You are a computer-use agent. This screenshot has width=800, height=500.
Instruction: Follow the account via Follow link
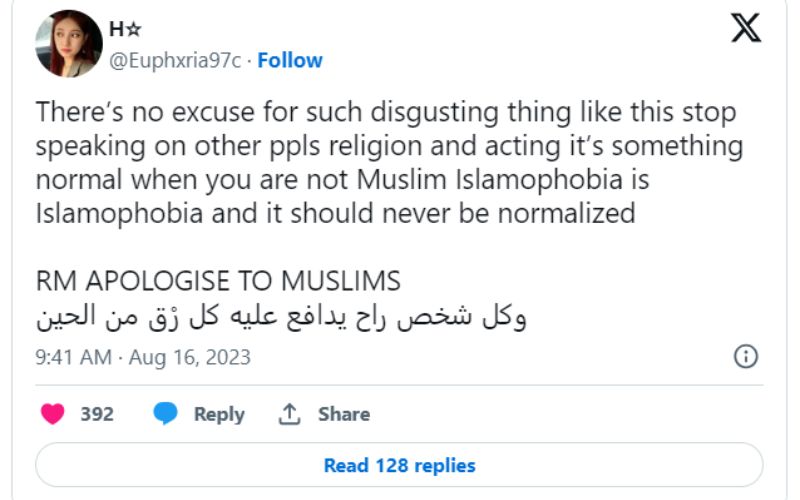coord(290,60)
